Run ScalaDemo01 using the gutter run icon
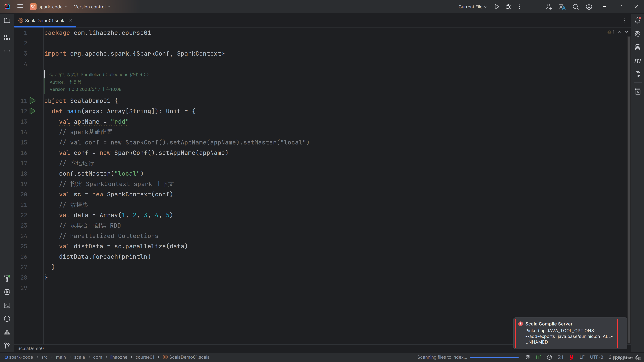The width and height of the screenshot is (644, 362). click(x=33, y=101)
